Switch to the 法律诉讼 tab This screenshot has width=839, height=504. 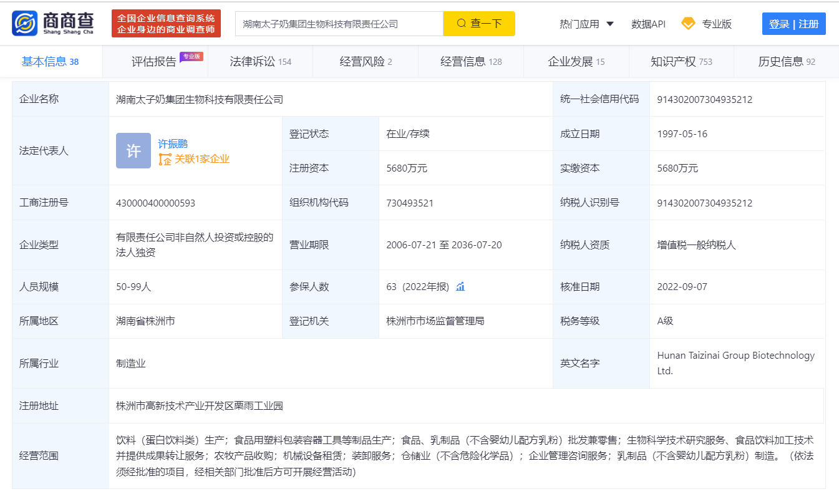click(261, 61)
